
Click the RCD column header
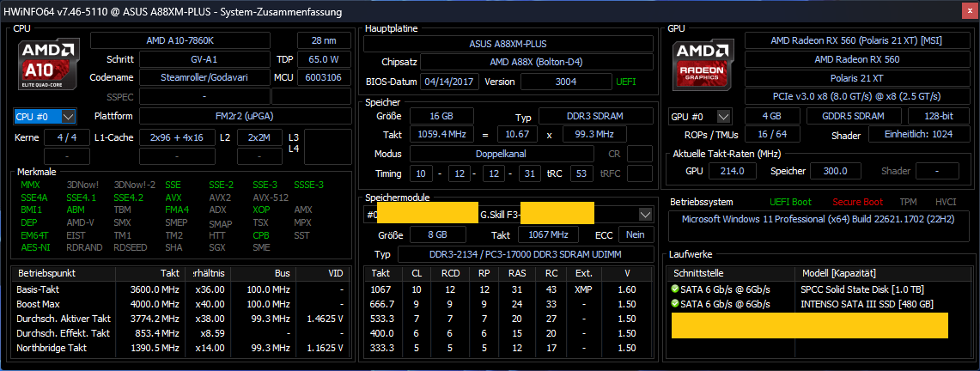[x=450, y=274]
